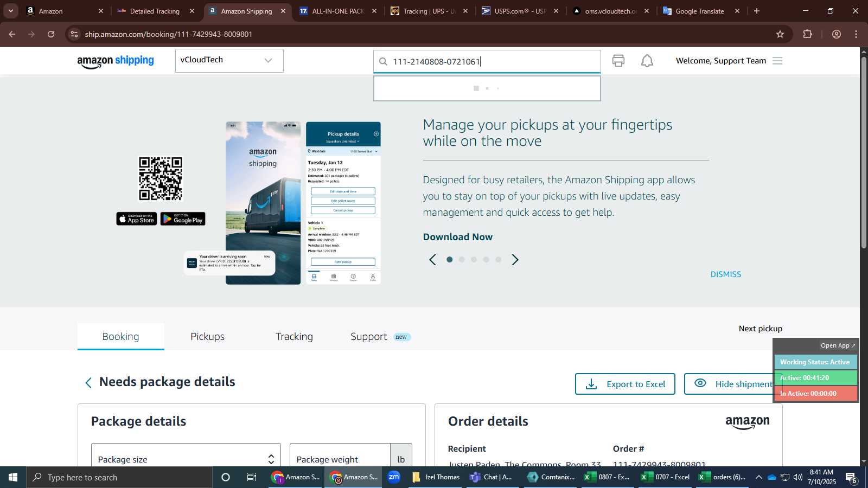Bookmark this page with star icon

tap(780, 34)
